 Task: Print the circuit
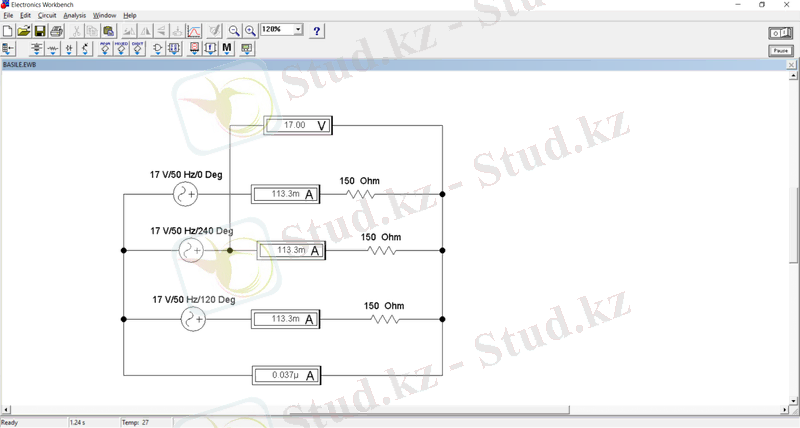[x=57, y=31]
